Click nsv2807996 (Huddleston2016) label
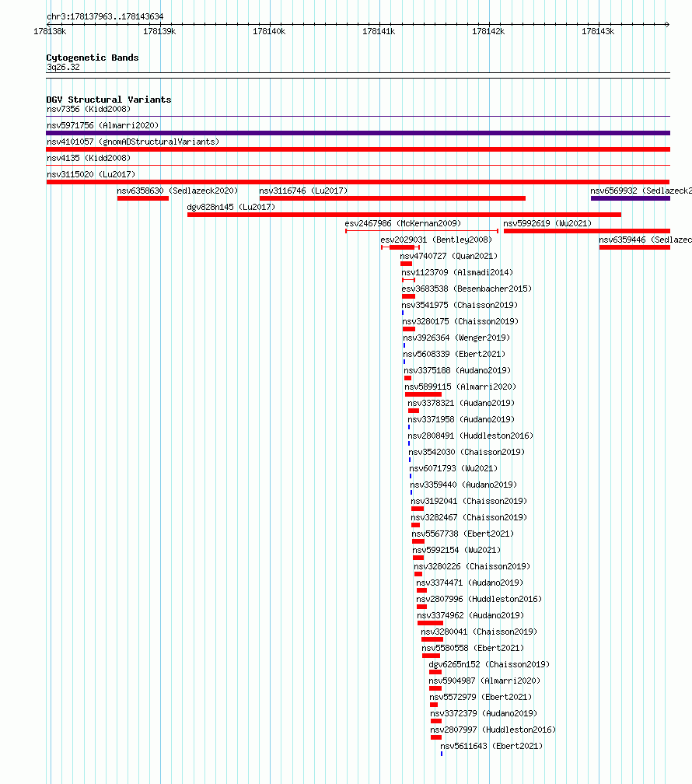 479,599
